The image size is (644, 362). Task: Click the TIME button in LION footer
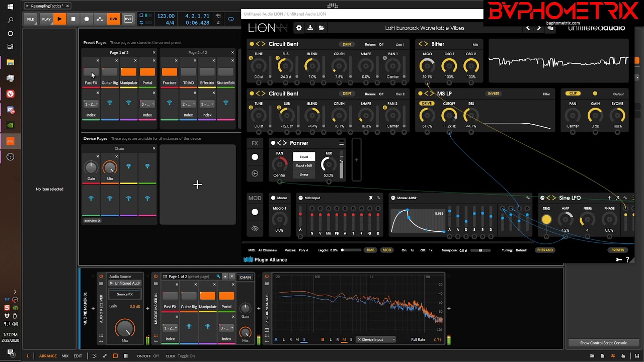point(370,250)
